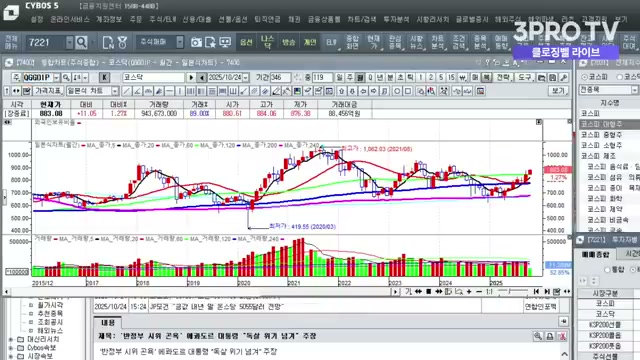Click the K button in the chart toolbar
Image resolution: width=640 pixels, height=360 pixels.
tap(104, 78)
